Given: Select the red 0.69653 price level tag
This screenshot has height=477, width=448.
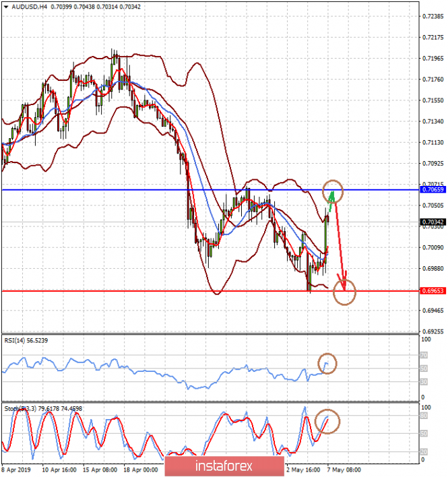Looking at the screenshot, I should pos(432,291).
